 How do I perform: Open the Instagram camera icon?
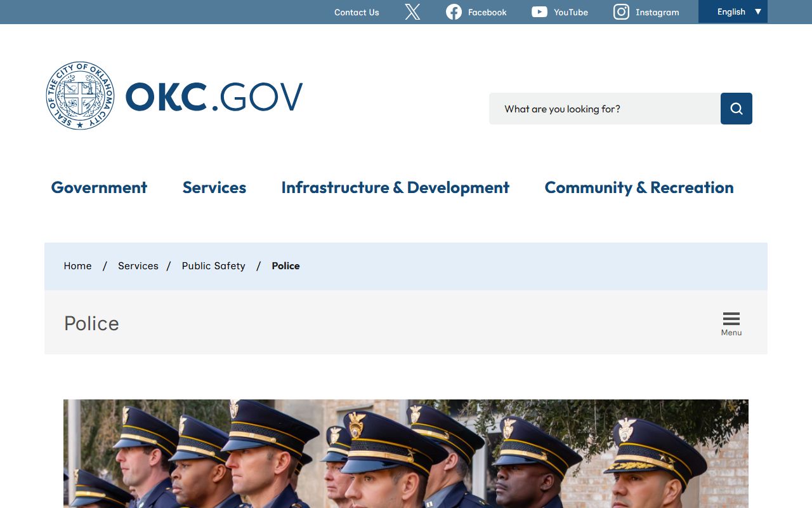click(x=621, y=12)
